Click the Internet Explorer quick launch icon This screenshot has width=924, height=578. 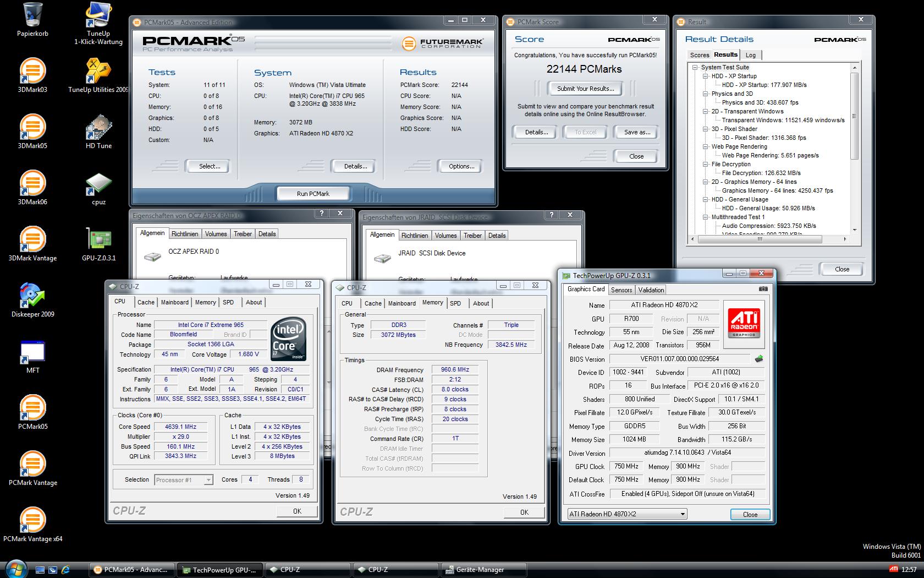point(65,570)
